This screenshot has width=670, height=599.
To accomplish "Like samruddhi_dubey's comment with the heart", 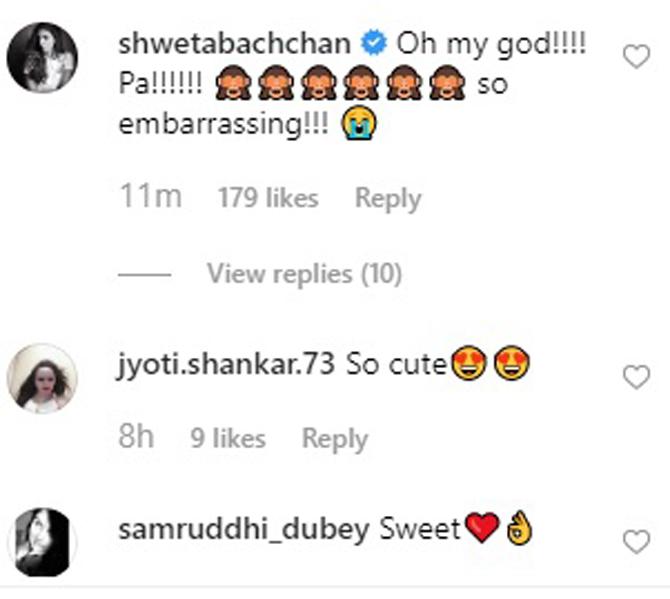I will pos(636,542).
